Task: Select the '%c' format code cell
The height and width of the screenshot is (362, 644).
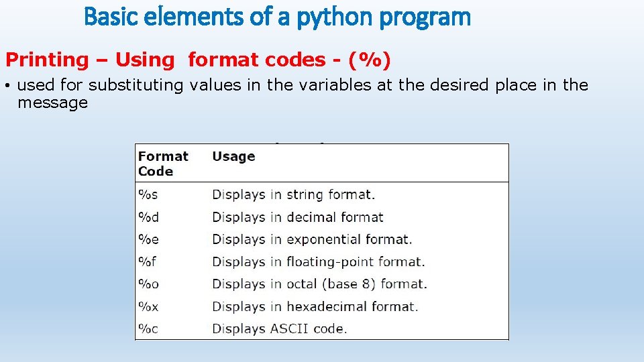Action: pyautogui.click(x=148, y=328)
